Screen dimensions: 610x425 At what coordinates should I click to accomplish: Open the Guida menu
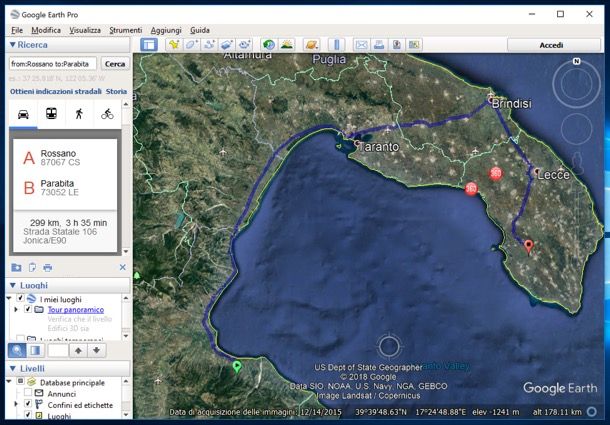tap(200, 30)
